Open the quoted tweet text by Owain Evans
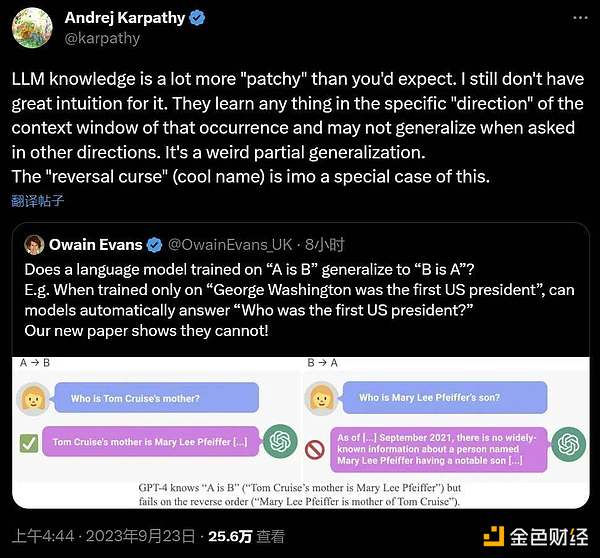Image resolution: width=600 pixels, height=558 pixels. click(299, 300)
